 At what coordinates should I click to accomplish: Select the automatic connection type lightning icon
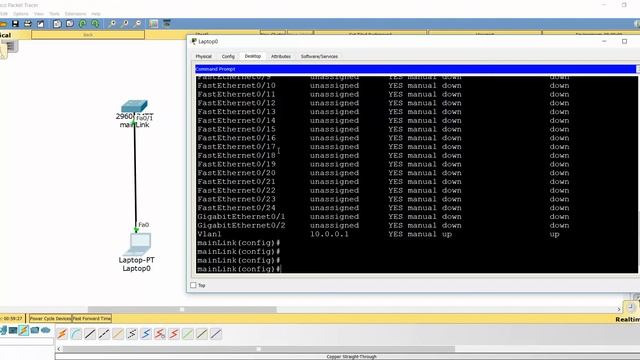point(62,334)
